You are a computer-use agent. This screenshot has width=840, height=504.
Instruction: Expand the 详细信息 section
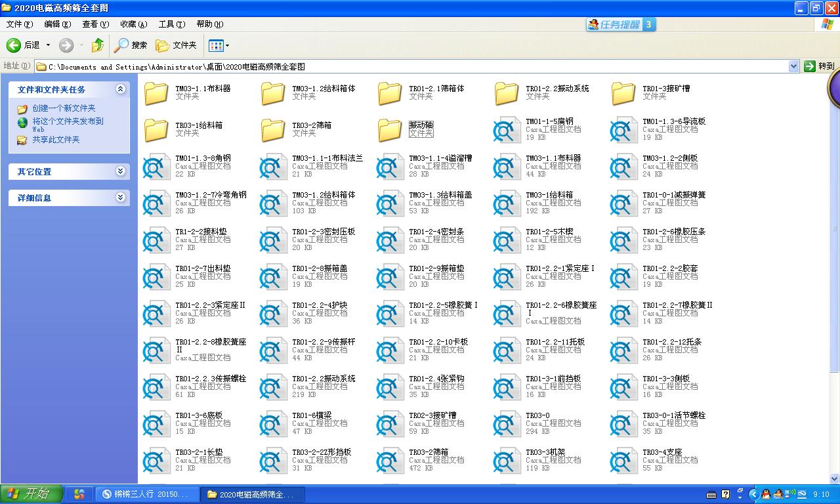pyautogui.click(x=121, y=198)
